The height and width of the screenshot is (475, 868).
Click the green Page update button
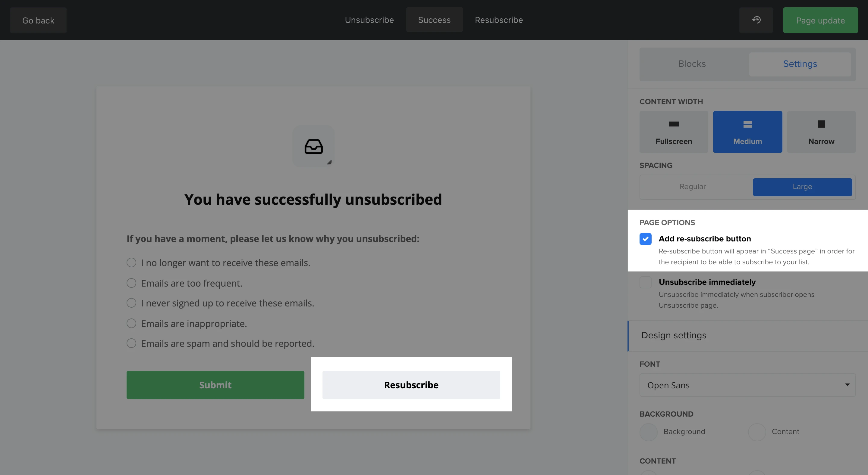[820, 20]
